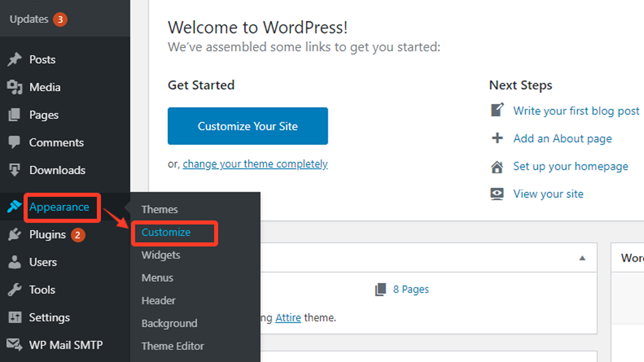Click the Users person icon

[x=15, y=262]
